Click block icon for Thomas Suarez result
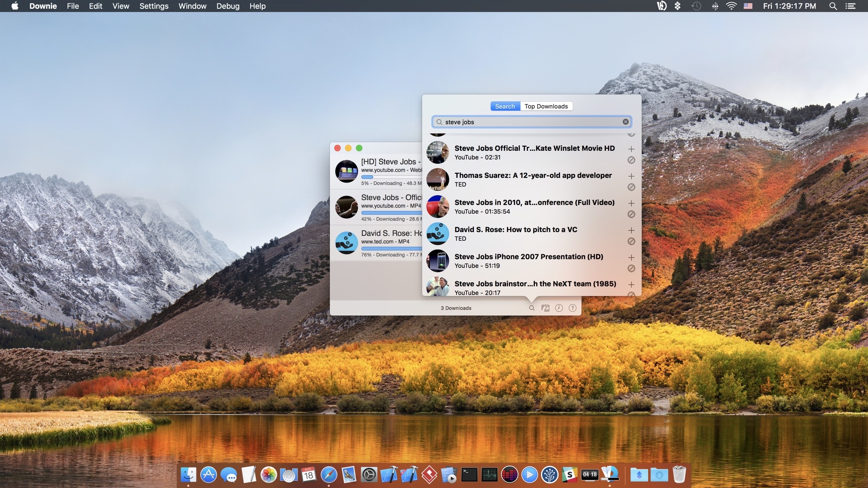This screenshot has width=868, height=488. coord(631,187)
